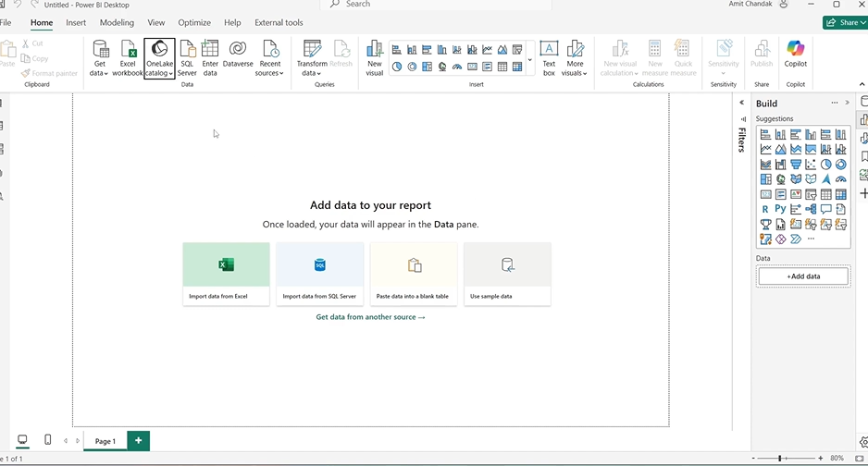Screen dimensions: 868x466
Task: Click Enter data in the ribbon
Action: (x=210, y=58)
